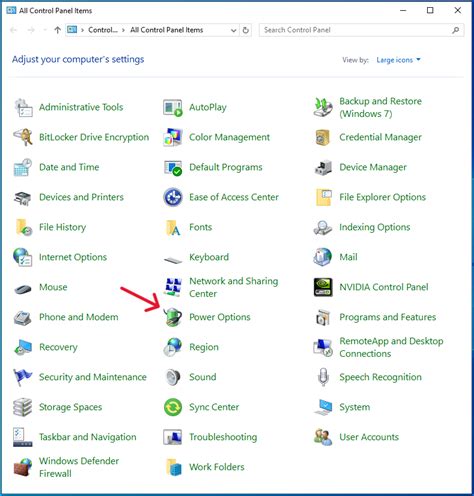474x496 pixels.
Task: Open the Mouse icon
Action: click(x=23, y=288)
